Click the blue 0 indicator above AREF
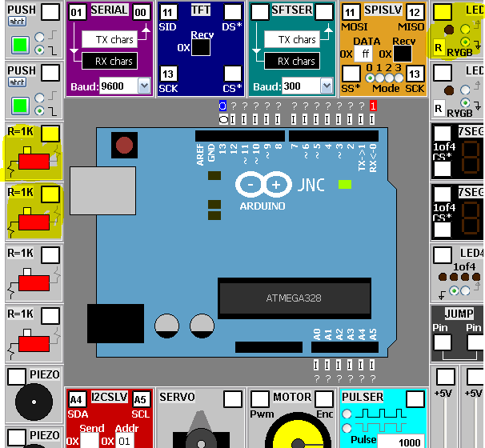This screenshot has width=485, height=448. point(222,106)
